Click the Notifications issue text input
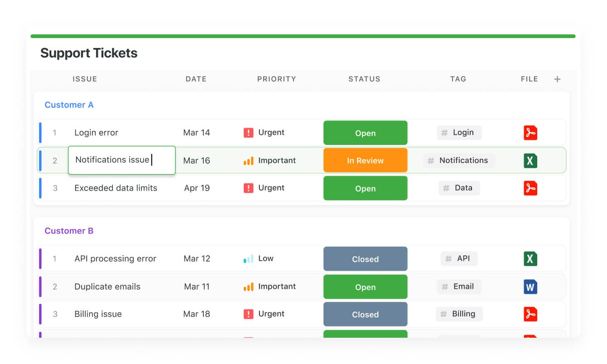 tap(121, 160)
